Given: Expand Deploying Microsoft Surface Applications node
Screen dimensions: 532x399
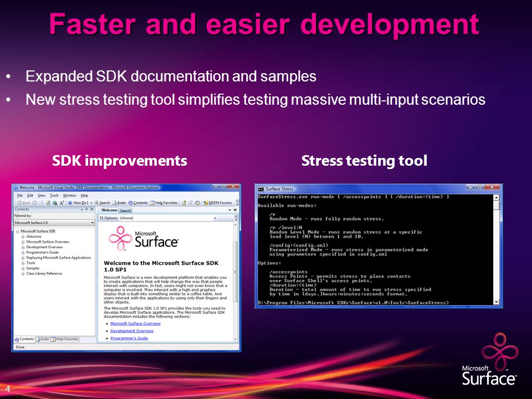Looking at the screenshot, I should [x=23, y=258].
